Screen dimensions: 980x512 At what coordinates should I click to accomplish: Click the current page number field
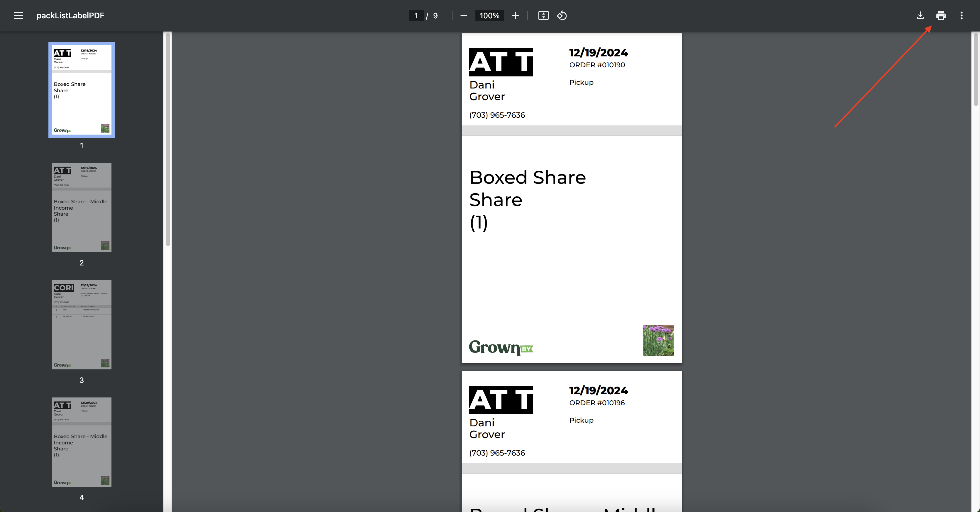(416, 15)
